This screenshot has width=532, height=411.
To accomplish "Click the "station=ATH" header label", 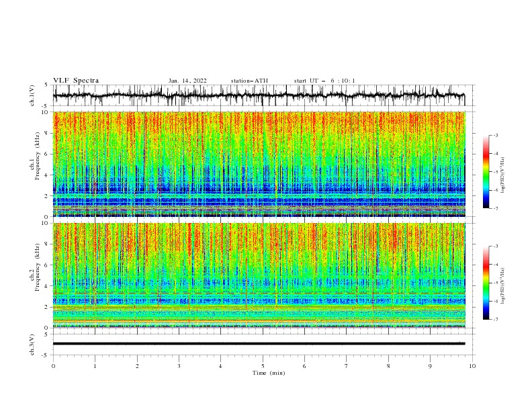I will point(249,81).
